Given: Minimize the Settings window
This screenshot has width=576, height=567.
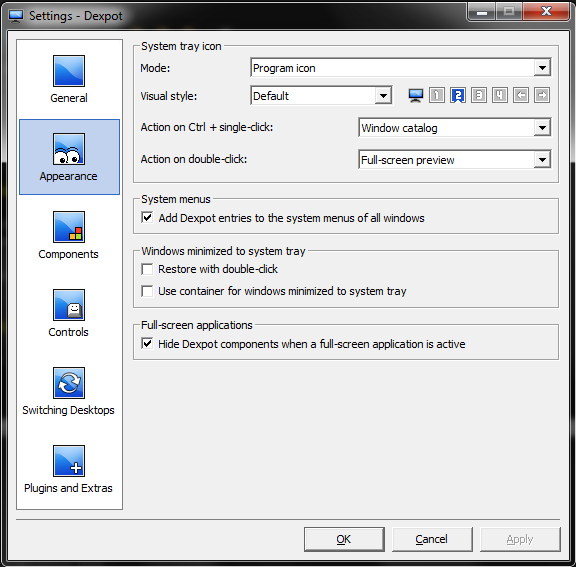Looking at the screenshot, I should (x=482, y=12).
